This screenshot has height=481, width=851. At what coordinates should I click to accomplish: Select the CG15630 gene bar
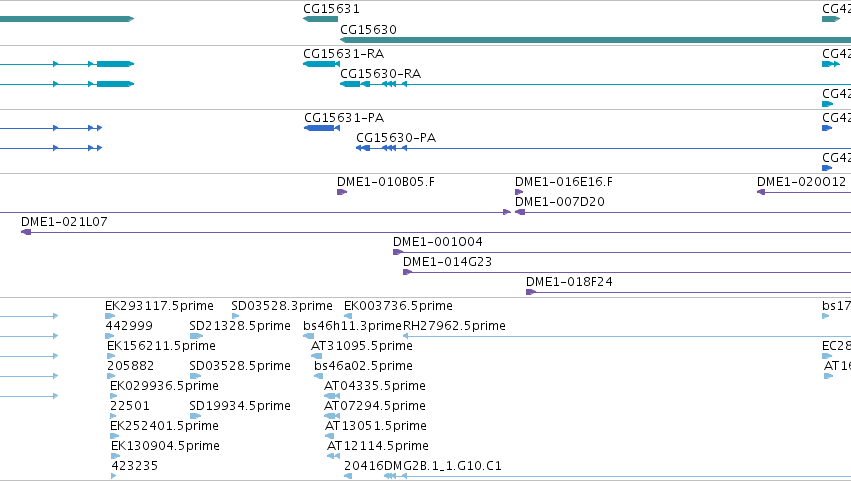tap(595, 40)
